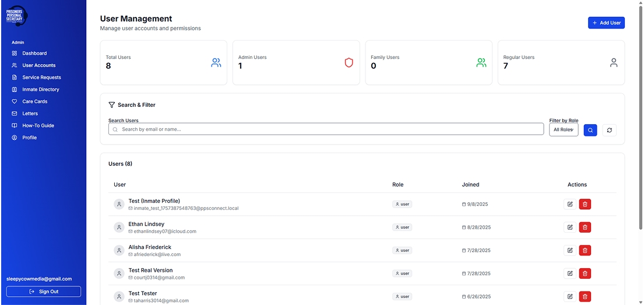Navigate to Care Cards
The width and height of the screenshot is (644, 305).
point(34,101)
